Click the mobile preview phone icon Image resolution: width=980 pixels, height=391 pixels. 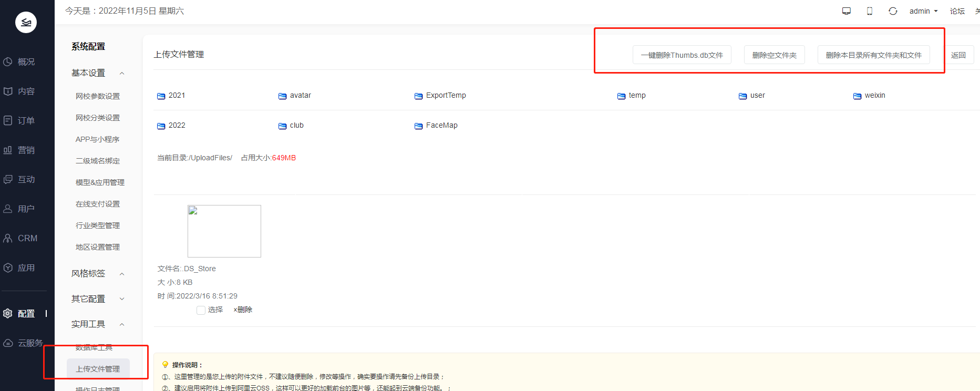870,11
